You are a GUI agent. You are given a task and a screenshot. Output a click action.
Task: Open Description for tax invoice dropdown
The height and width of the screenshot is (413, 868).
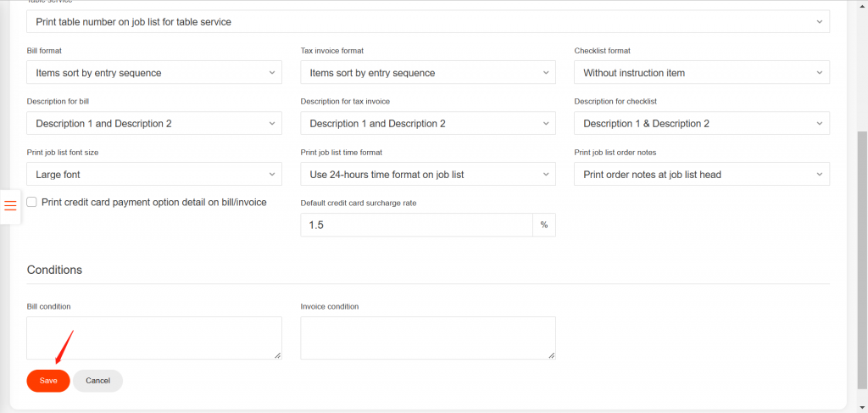pyautogui.click(x=428, y=124)
